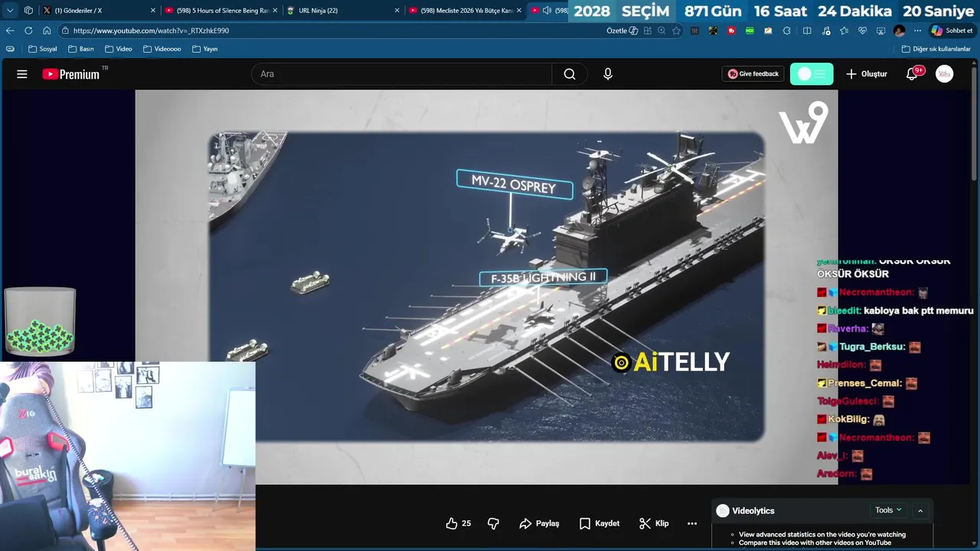Create a clip with Klip button
The height and width of the screenshot is (551, 980).
[x=654, y=523]
